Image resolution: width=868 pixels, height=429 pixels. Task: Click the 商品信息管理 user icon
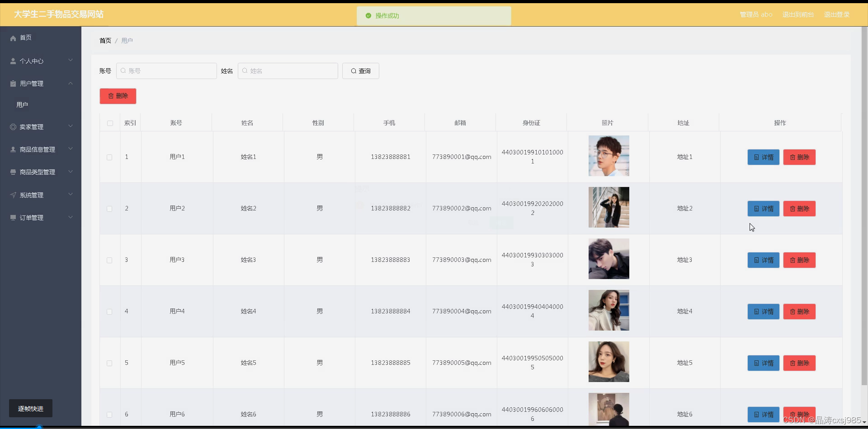13,149
